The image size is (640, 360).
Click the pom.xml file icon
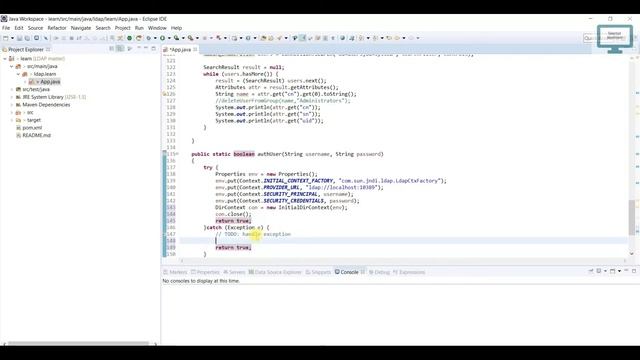[18, 128]
